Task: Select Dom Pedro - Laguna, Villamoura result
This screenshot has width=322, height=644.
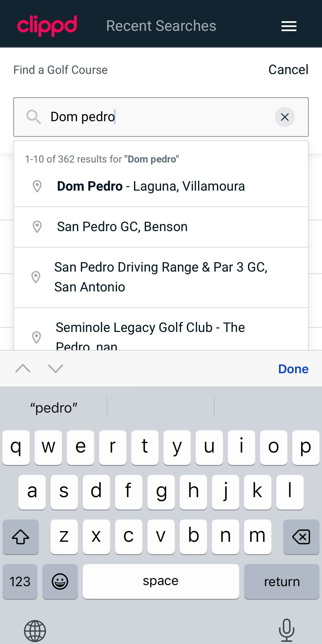Action: click(x=151, y=186)
